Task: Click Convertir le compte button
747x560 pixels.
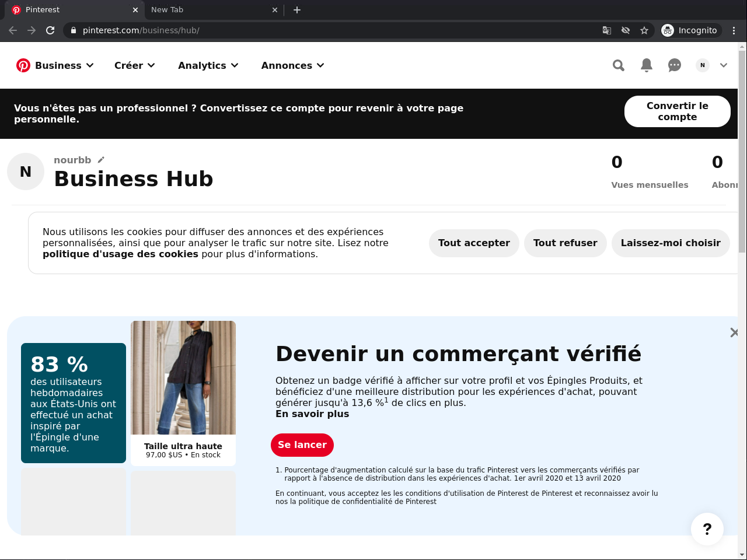Action: (x=678, y=111)
